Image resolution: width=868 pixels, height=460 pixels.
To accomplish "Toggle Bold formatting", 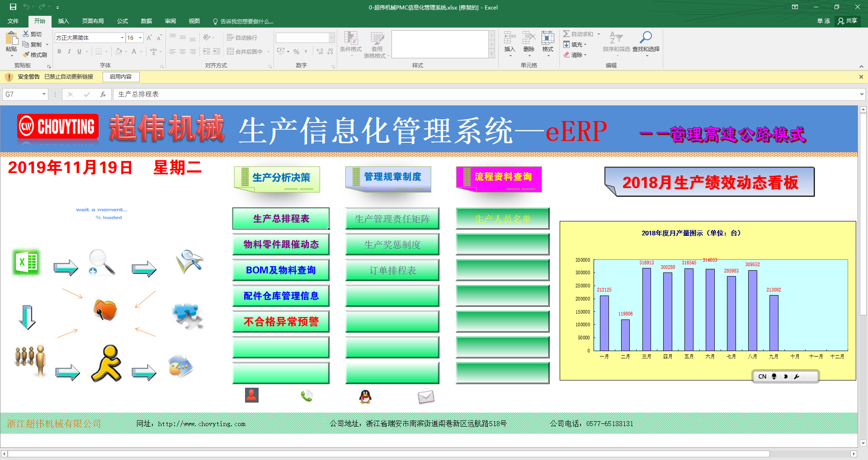I will point(59,52).
